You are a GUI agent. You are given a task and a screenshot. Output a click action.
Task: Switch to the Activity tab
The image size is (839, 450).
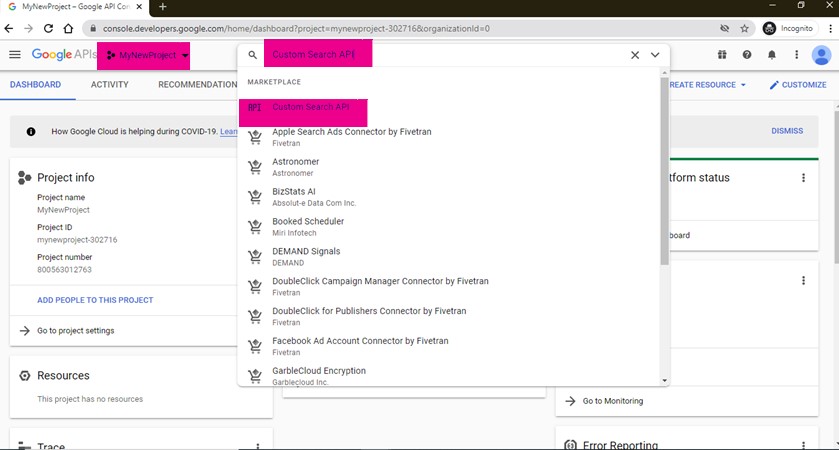(x=109, y=85)
